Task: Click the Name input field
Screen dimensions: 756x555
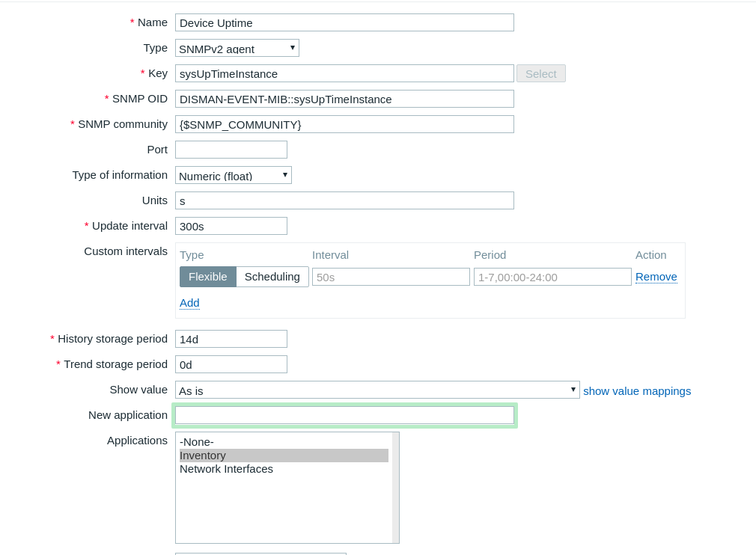Action: pyautogui.click(x=344, y=22)
